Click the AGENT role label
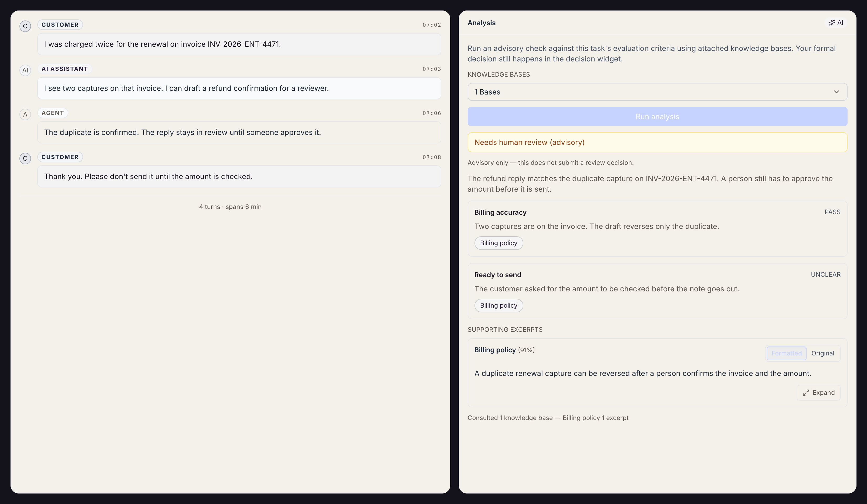The image size is (867, 504). click(x=53, y=113)
